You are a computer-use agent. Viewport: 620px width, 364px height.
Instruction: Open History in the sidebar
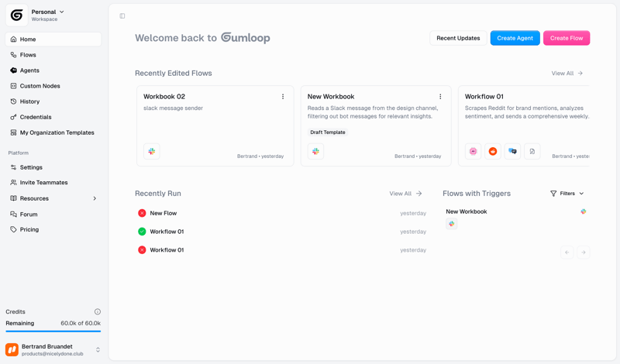[x=53, y=101]
